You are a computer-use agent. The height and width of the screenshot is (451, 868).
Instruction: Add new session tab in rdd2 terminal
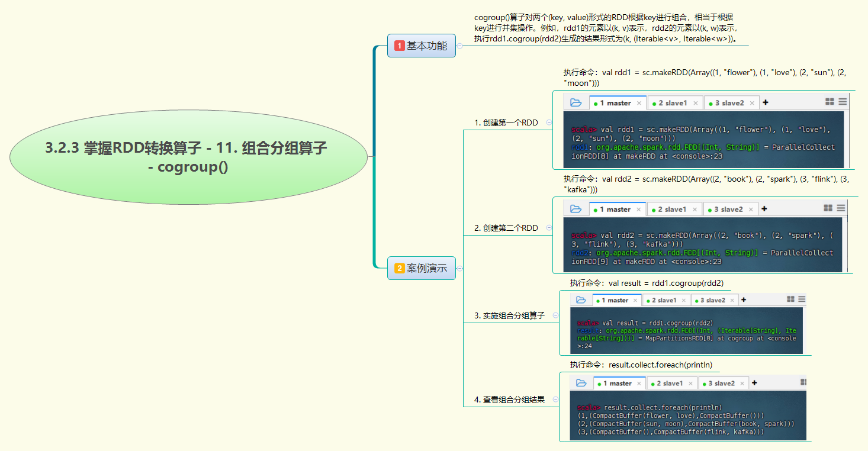coord(764,209)
